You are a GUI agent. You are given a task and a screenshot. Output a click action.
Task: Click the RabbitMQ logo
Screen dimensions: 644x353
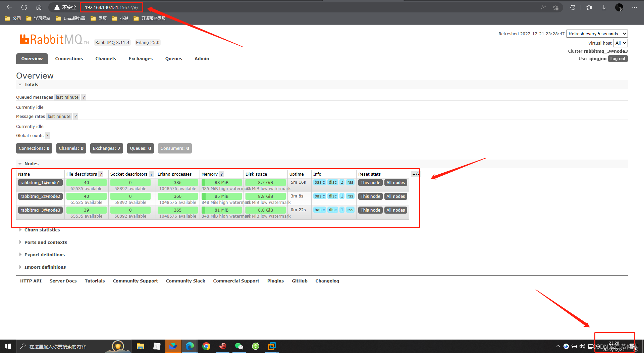(x=54, y=39)
